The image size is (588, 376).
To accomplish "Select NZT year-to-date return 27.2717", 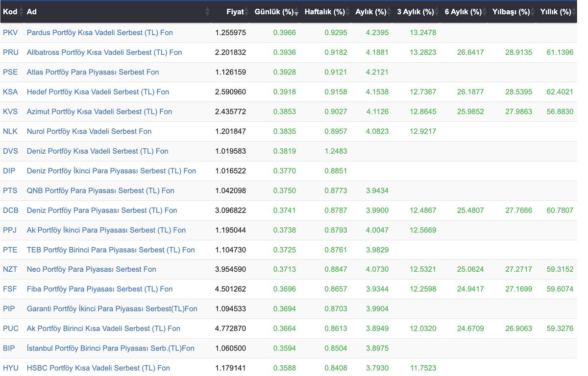I will point(518,269).
